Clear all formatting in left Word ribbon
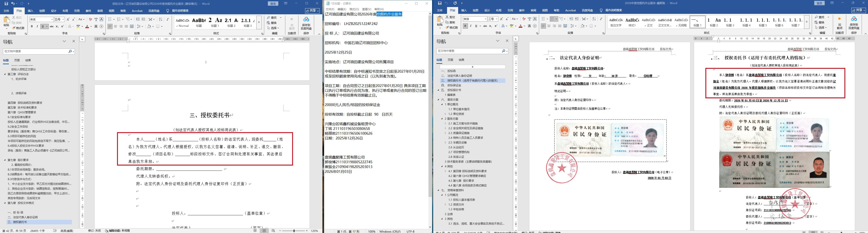Screen dimensions: 868x233 click(90, 19)
